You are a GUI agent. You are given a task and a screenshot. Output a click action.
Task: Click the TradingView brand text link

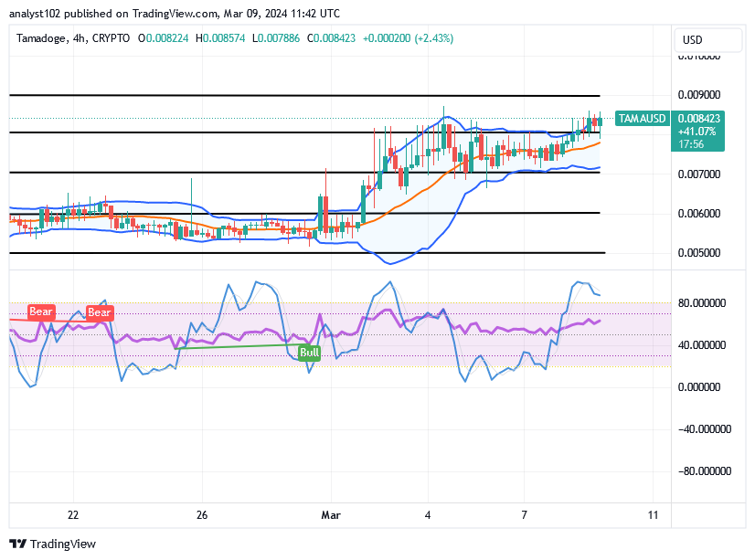pyautogui.click(x=62, y=544)
